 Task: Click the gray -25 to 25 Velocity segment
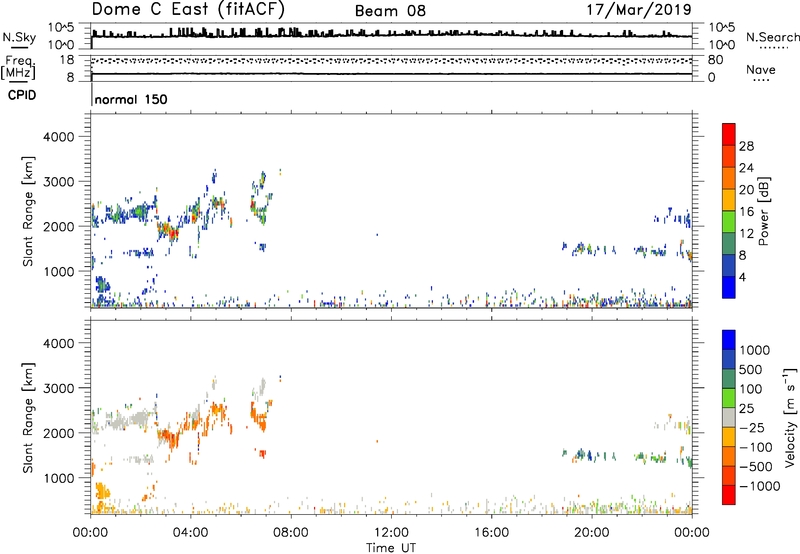(x=729, y=418)
